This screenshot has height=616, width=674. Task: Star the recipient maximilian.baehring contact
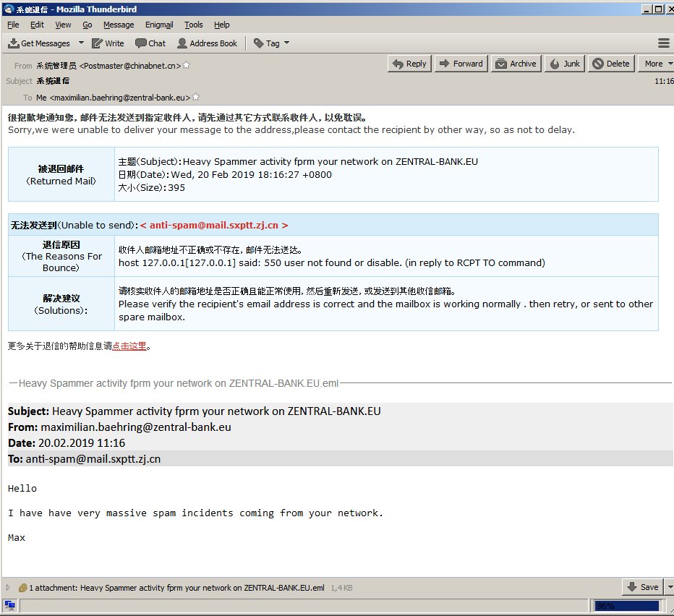click(196, 98)
